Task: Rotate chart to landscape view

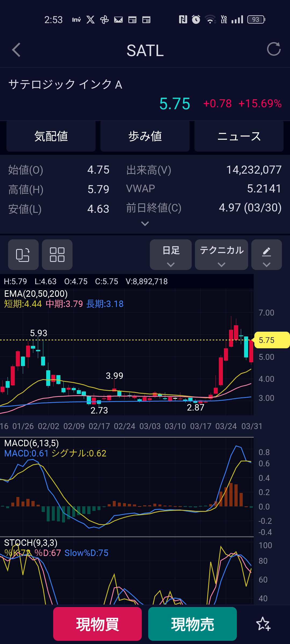Action: coord(23,254)
